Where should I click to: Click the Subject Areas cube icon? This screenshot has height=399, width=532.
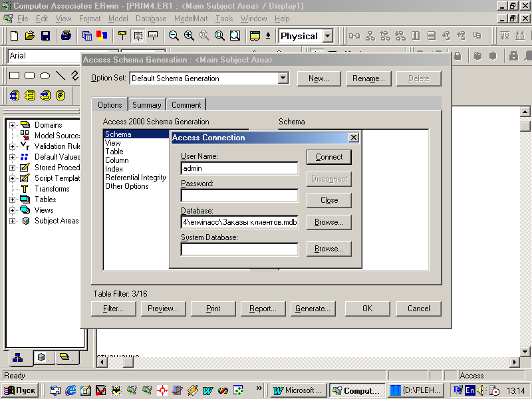25,221
